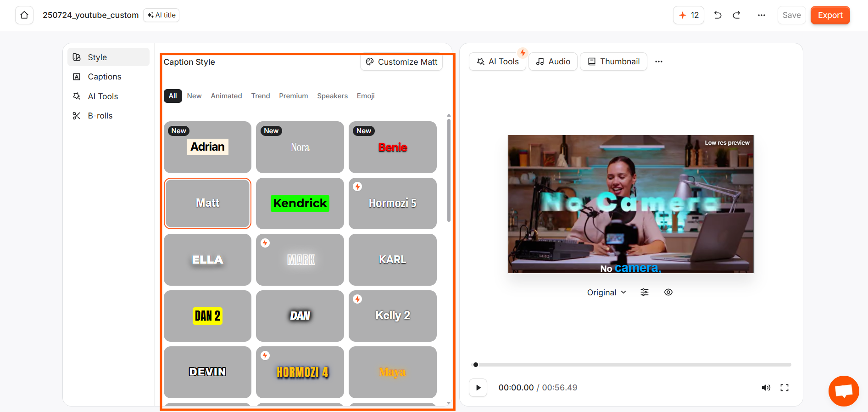Pick the ELLA caption style
This screenshot has width=868, height=412.
(x=207, y=260)
